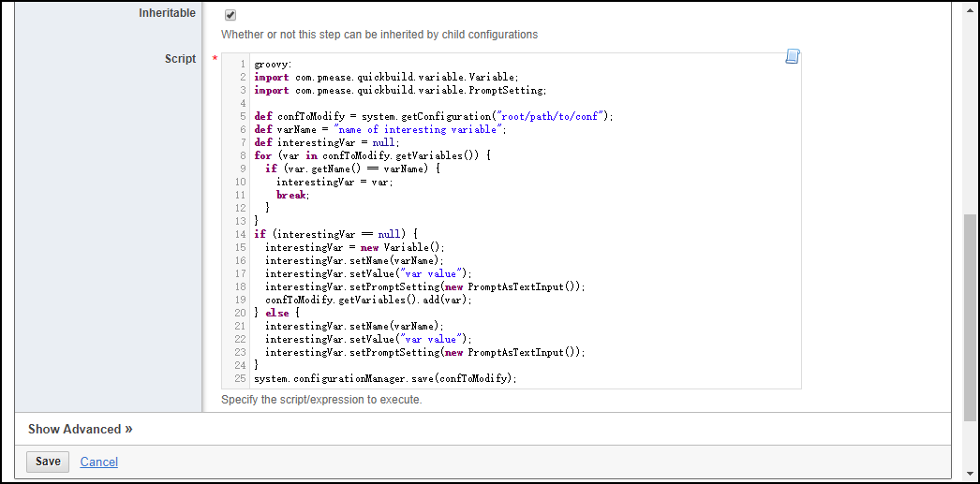
Task: Click the page scrollbar up arrow
Action: pos(971,7)
